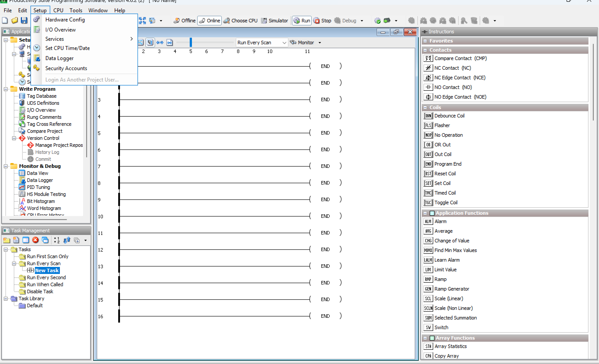Toggle the Simulator mode button

(274, 21)
